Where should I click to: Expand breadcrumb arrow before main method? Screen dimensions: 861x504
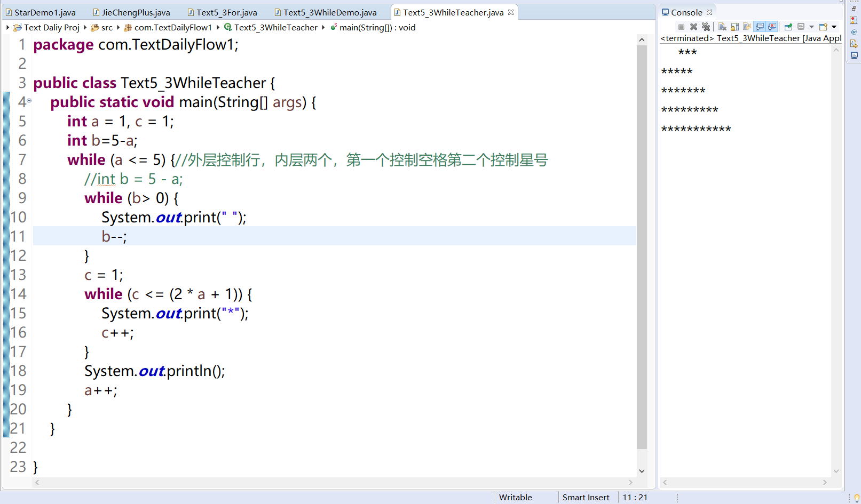tap(323, 27)
